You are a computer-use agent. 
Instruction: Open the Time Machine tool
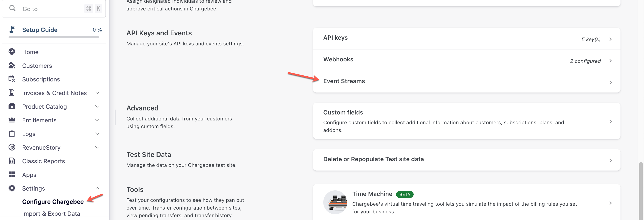pyautogui.click(x=467, y=202)
